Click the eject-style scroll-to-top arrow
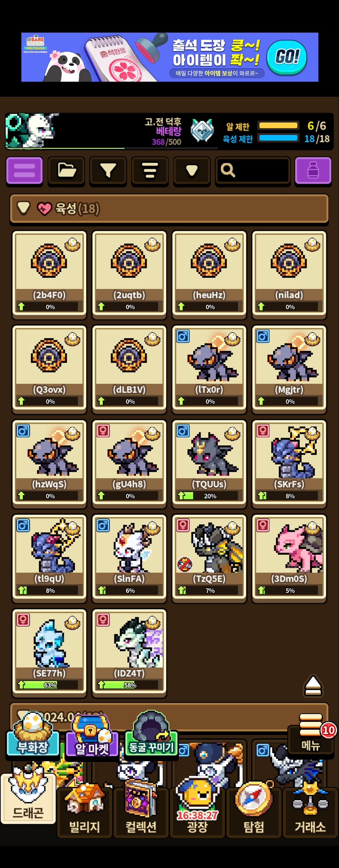 pyautogui.click(x=313, y=685)
